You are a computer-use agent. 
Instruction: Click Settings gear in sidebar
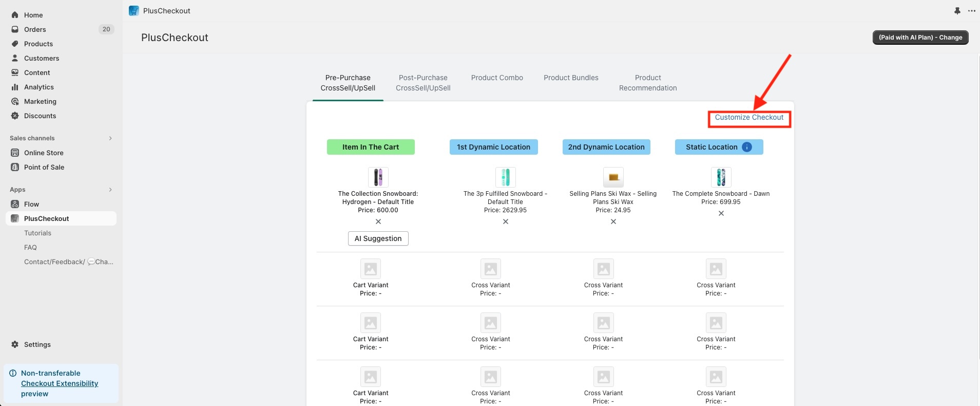tap(15, 344)
